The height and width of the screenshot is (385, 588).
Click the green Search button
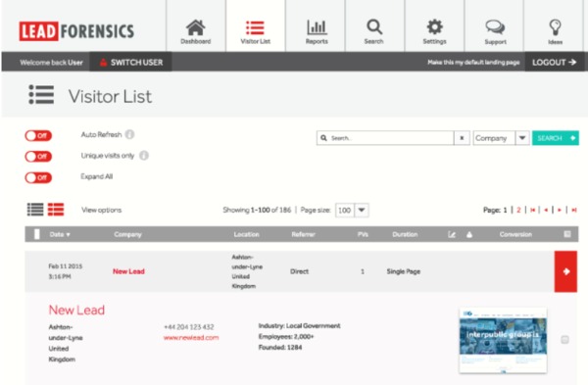pos(556,138)
